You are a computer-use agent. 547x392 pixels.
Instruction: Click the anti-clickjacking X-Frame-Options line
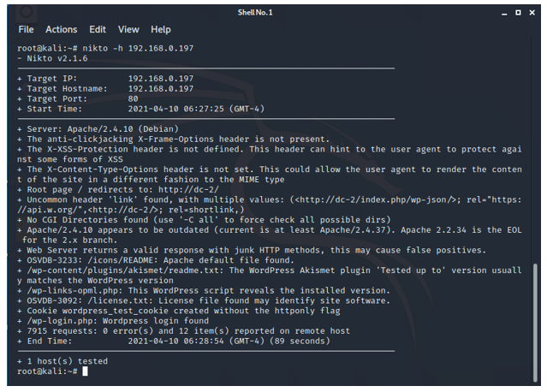174,140
